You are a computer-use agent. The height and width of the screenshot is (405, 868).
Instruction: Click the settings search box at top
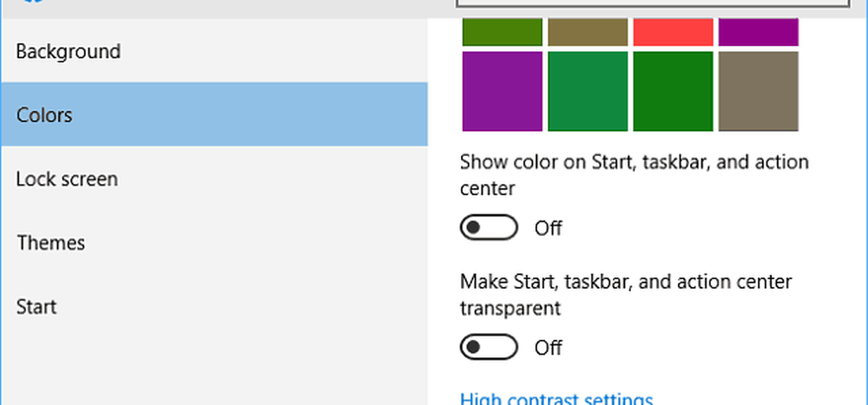coord(651,4)
